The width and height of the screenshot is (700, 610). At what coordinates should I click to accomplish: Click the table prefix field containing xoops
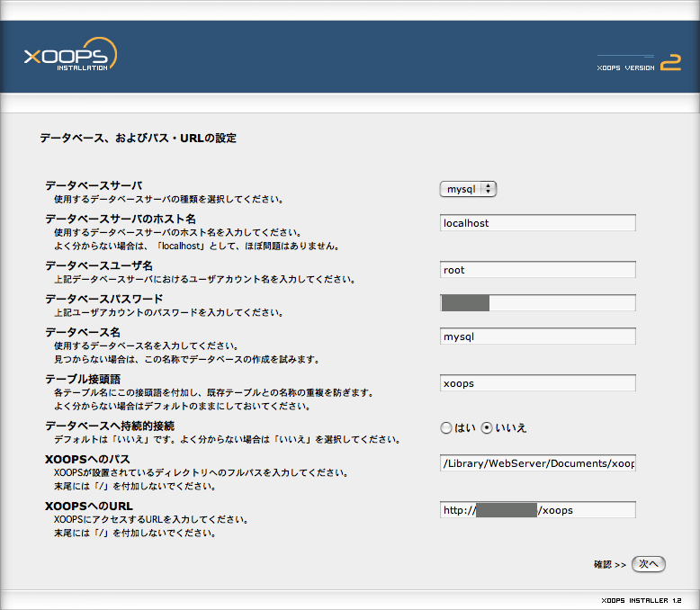coord(537,383)
